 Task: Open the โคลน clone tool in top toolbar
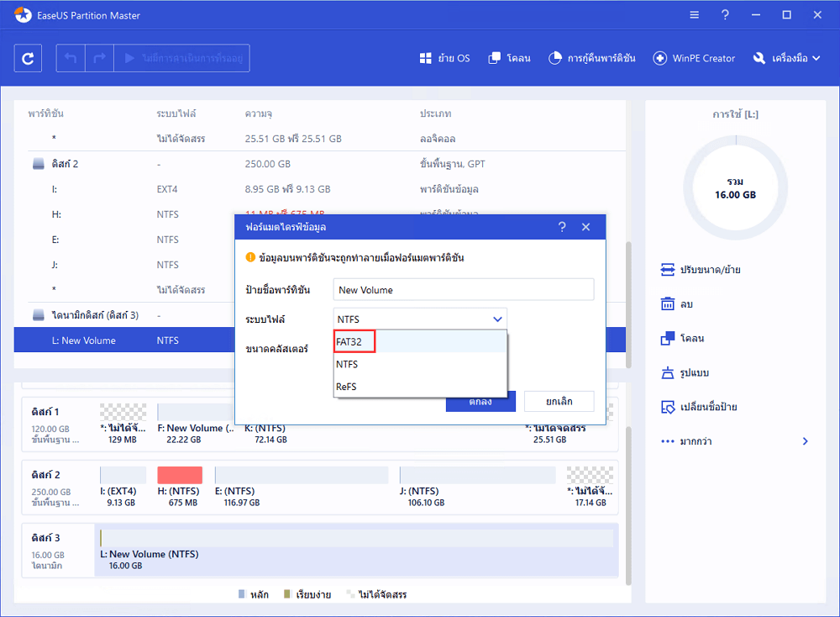tap(510, 59)
